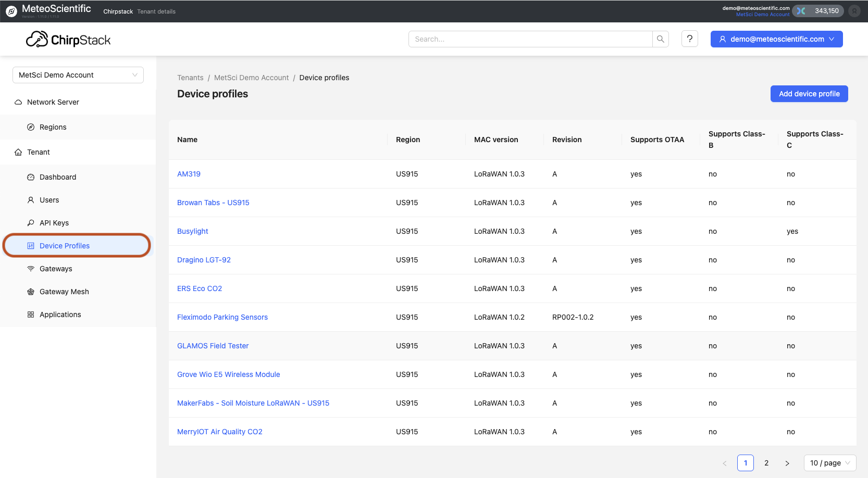
Task: Click the Users sidebar icon
Action: coord(31,200)
